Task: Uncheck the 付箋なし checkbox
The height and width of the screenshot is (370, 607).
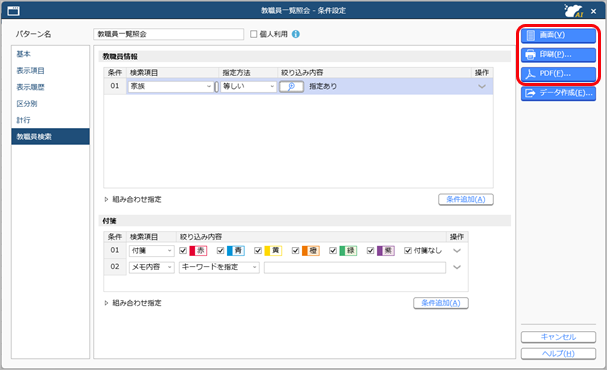Action: (x=408, y=251)
